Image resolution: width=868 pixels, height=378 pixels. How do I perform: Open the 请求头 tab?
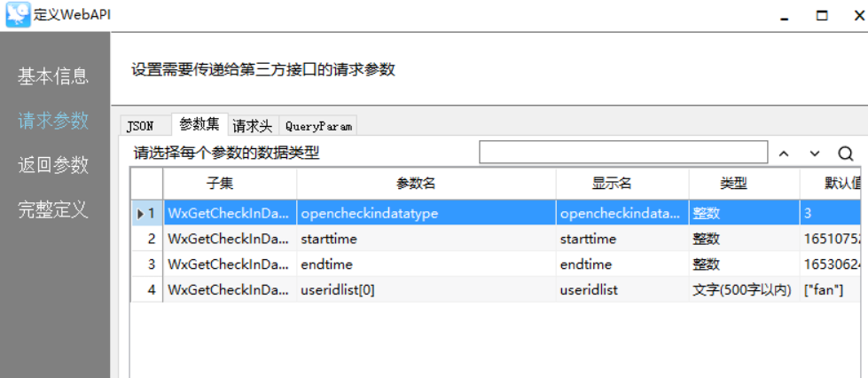tap(253, 126)
